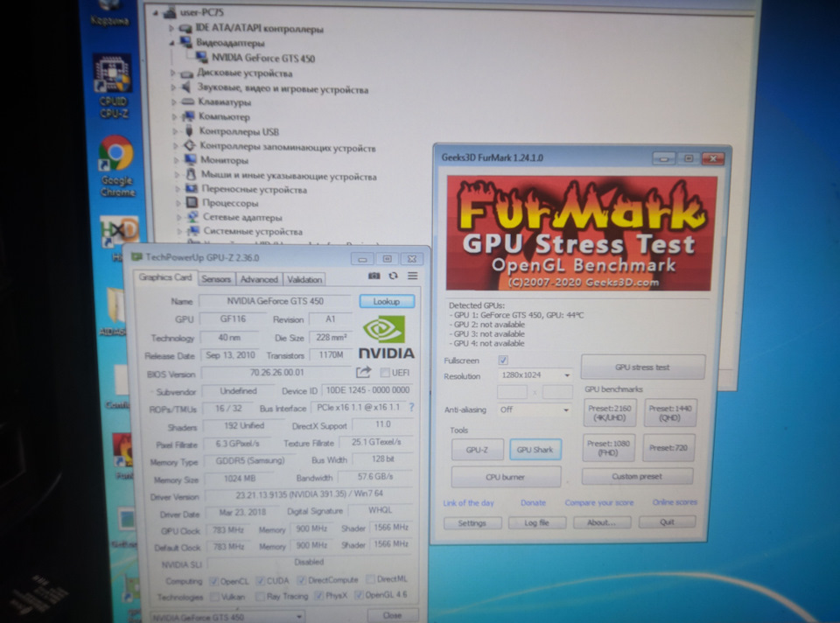Refresh GPU-Z data with the refresh icon

pyautogui.click(x=393, y=276)
